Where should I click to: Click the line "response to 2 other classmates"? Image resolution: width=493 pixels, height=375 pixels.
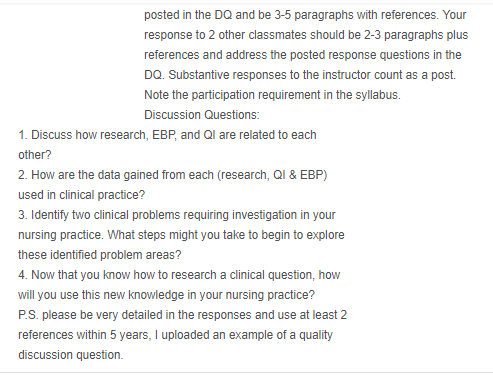306,35
